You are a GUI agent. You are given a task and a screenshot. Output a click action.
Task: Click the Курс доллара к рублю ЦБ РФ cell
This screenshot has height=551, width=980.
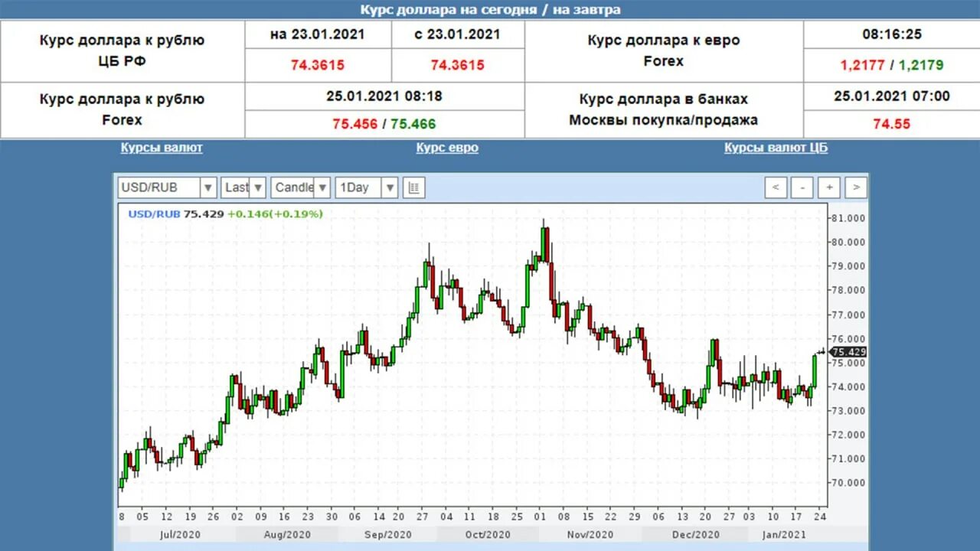[x=122, y=51]
